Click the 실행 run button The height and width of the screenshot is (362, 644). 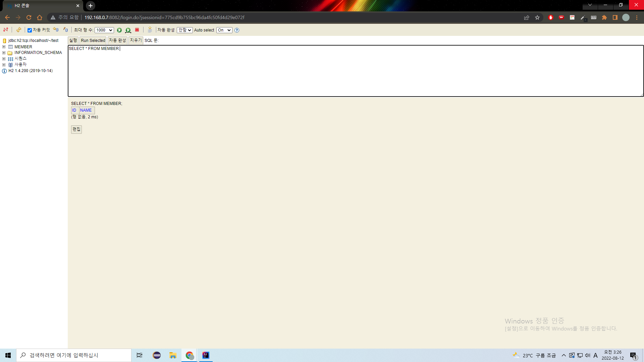[73, 40]
